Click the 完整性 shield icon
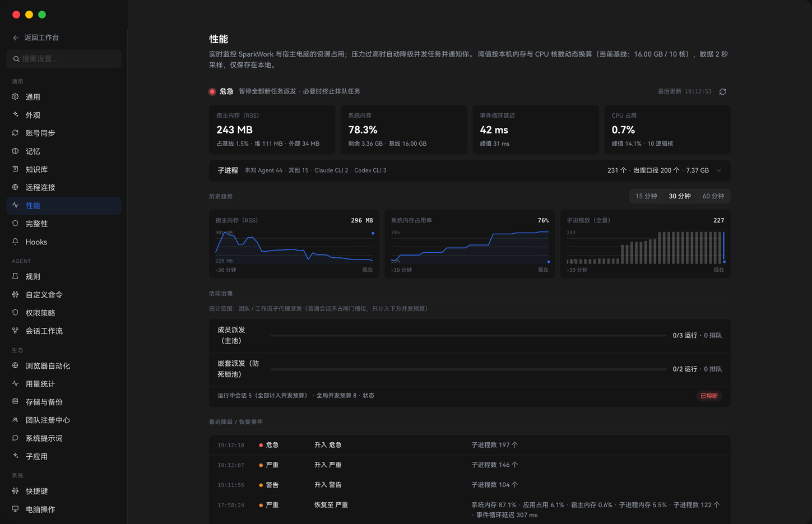The image size is (812, 524). [x=15, y=223]
